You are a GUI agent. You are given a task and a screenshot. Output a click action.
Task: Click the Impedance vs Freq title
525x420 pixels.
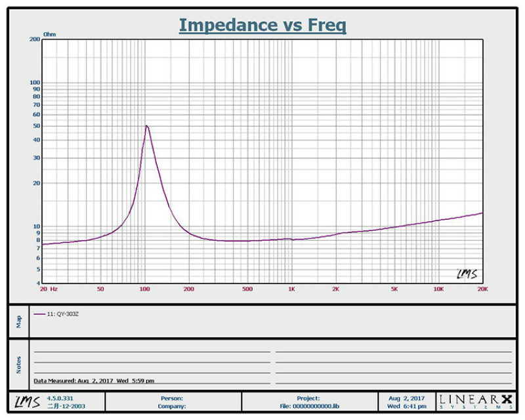click(x=262, y=25)
